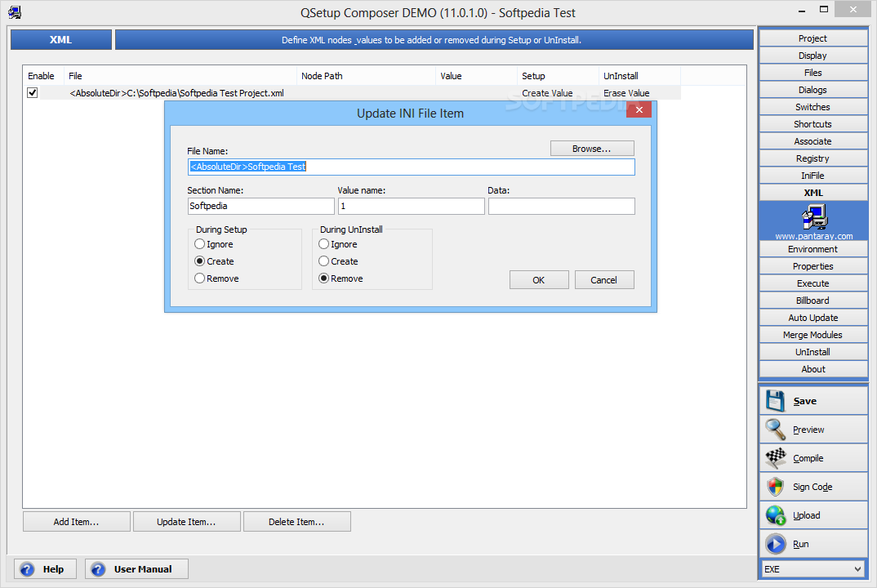The height and width of the screenshot is (588, 877).
Task: Focus the empty Data field
Action: [562, 206]
